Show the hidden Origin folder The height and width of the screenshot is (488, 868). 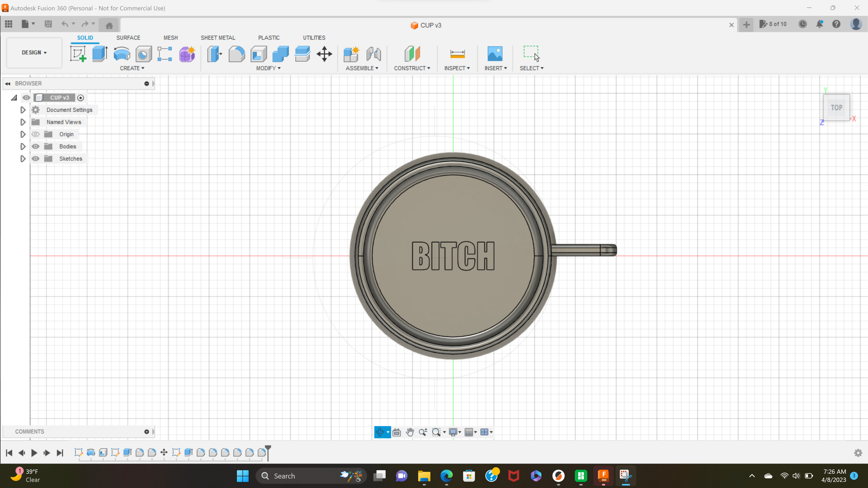click(x=35, y=134)
